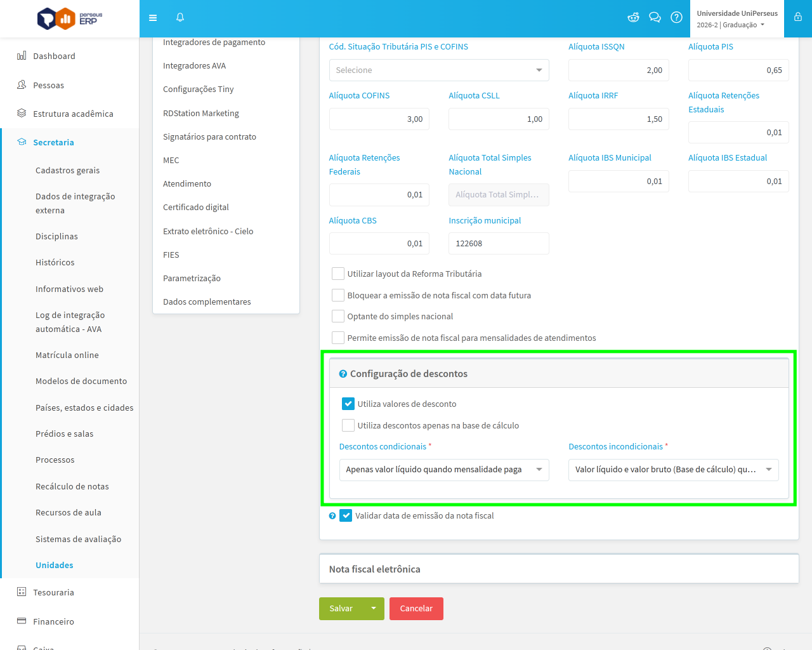
Task: Click the Dashboard chart icon
Action: coord(22,56)
